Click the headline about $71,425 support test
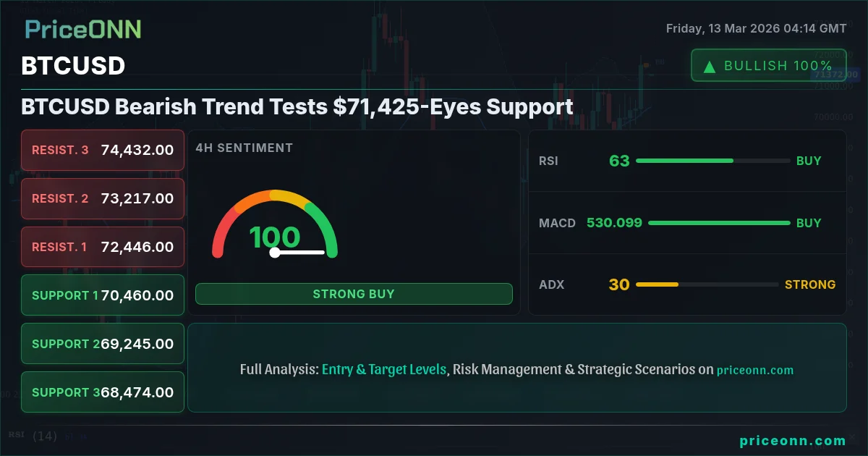Viewport: 868px width, 456px height. point(297,106)
